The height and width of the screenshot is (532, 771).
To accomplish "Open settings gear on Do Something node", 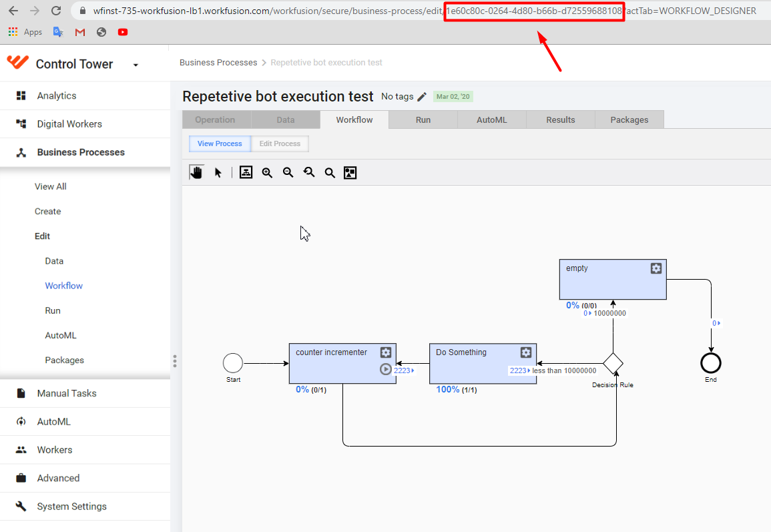I will tap(525, 352).
